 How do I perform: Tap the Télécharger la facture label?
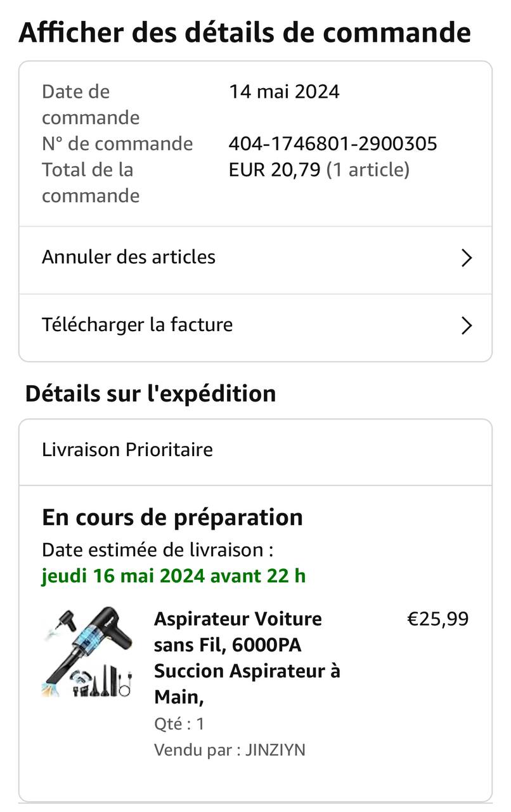[x=138, y=325]
